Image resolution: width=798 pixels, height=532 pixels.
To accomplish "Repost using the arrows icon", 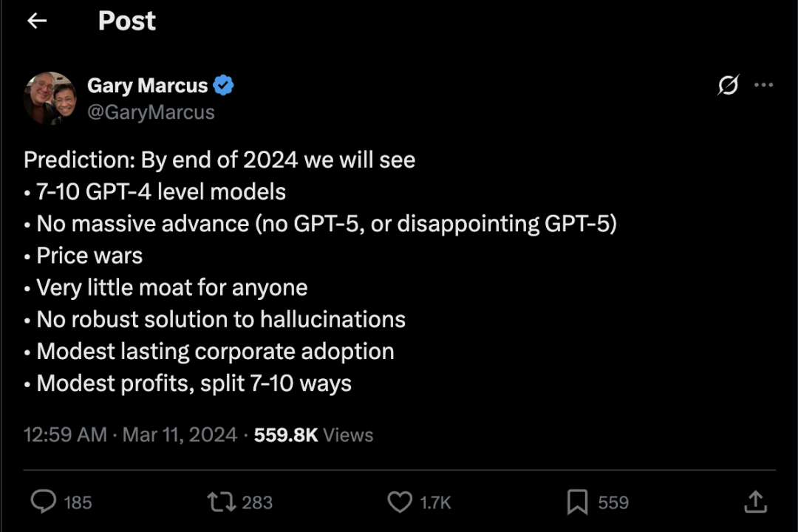I will coord(220,502).
